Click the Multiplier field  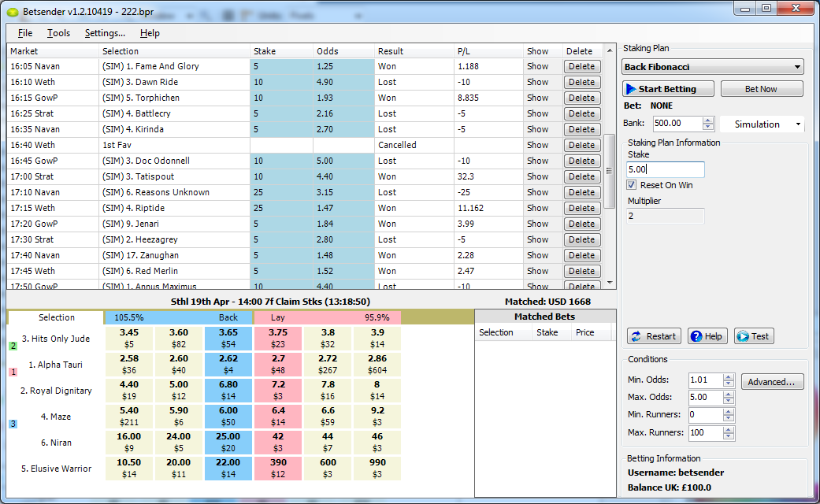coord(665,216)
